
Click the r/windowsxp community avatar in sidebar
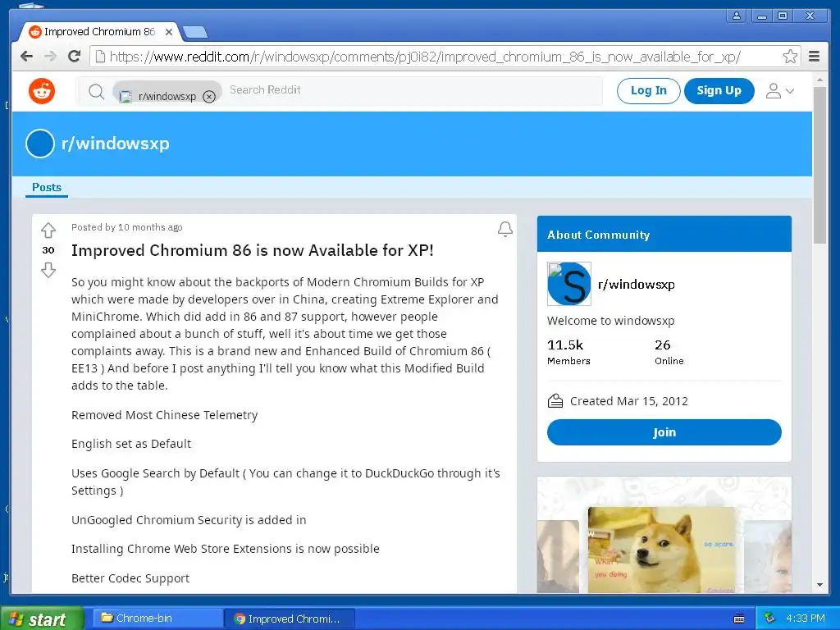pyautogui.click(x=569, y=284)
